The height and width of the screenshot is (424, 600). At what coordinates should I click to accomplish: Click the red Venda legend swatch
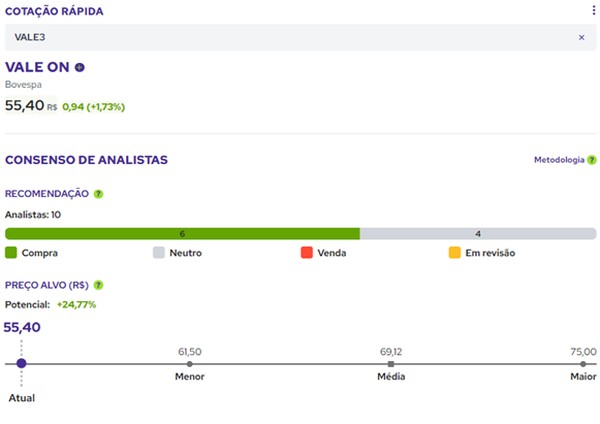coord(307,253)
